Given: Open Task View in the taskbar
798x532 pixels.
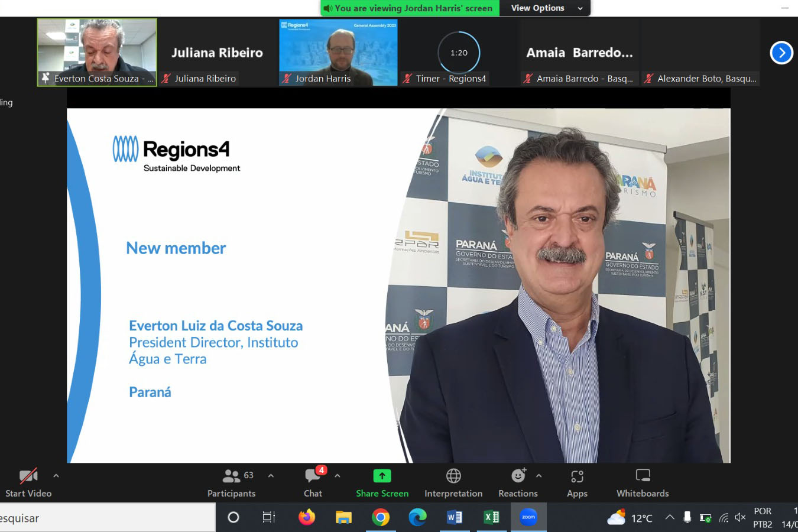Looking at the screenshot, I should point(269,518).
